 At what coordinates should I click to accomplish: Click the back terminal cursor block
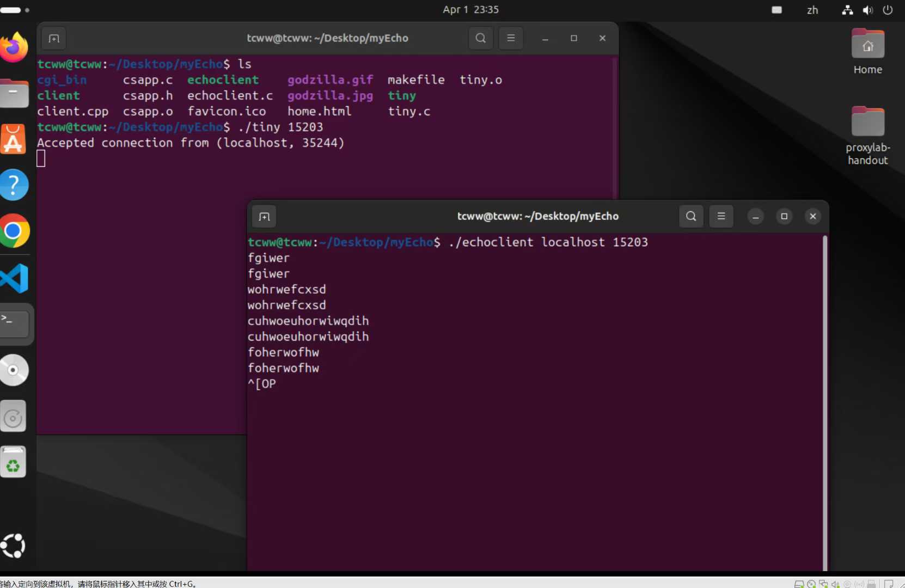[41, 158]
